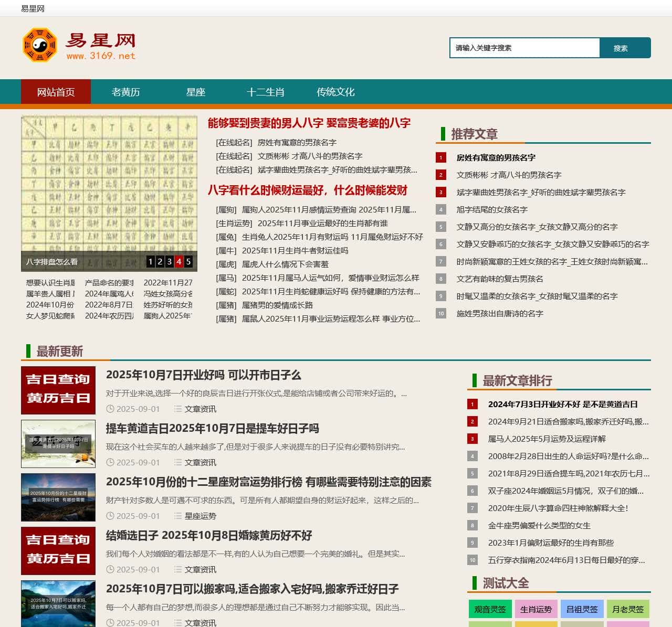Click the search keyword input field
Image resolution: width=672 pixels, height=627 pixels.
(x=524, y=48)
